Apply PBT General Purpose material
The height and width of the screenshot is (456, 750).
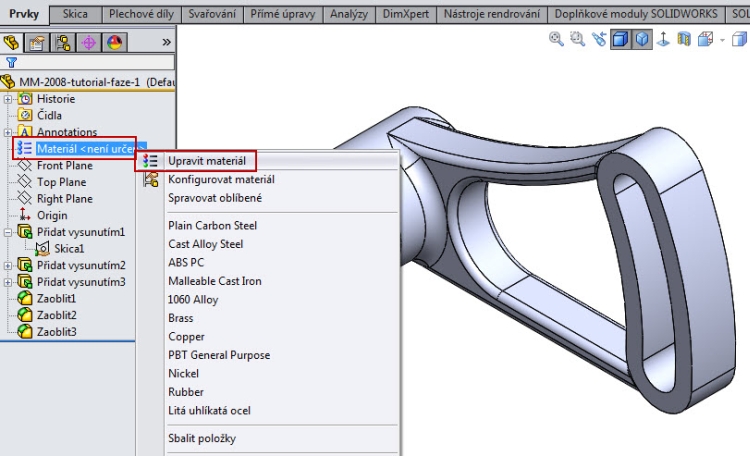pos(219,356)
